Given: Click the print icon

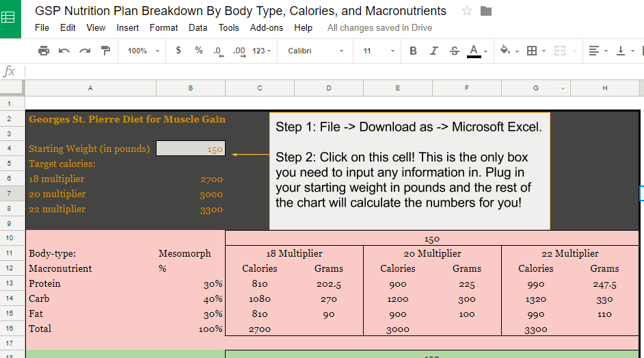Looking at the screenshot, I should (x=44, y=51).
